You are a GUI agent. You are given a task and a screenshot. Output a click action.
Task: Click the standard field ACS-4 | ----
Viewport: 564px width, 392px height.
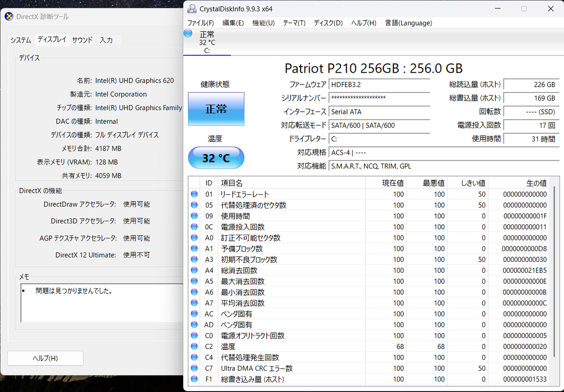pyautogui.click(x=444, y=153)
